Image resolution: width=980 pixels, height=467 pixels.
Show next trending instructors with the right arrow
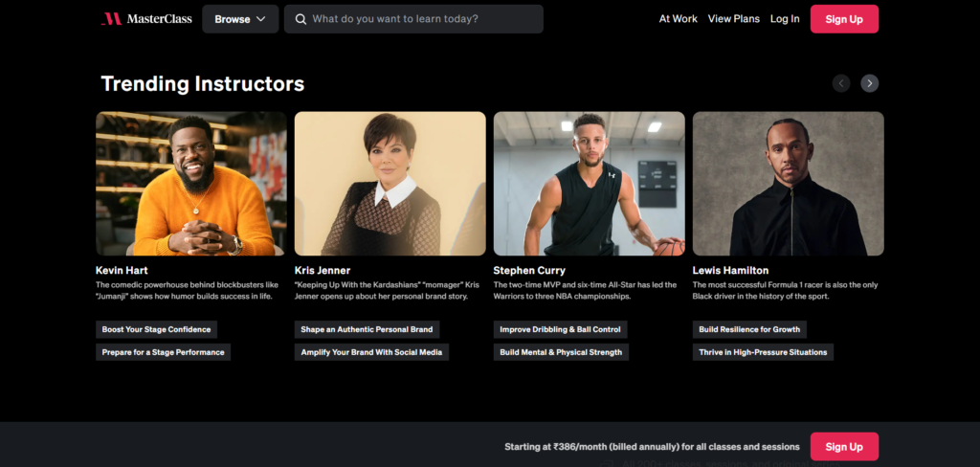click(869, 83)
